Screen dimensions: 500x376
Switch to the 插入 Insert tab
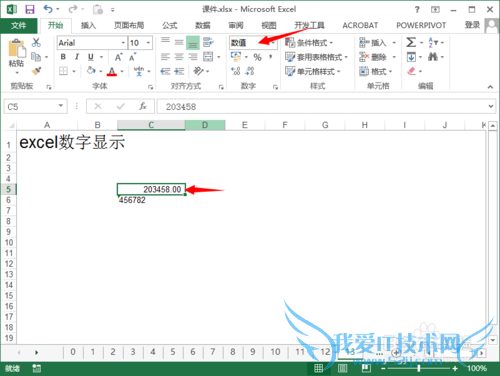(x=88, y=25)
